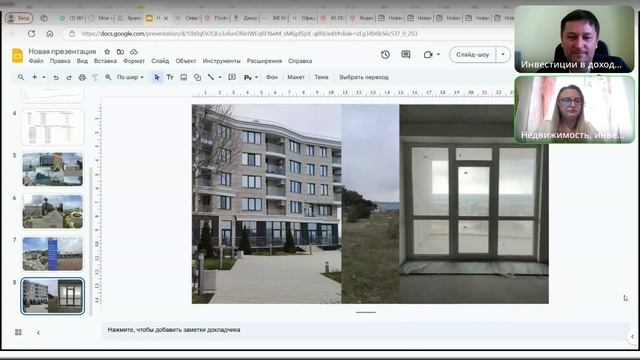The image size is (640, 360).
Task: Click the Инвестиции в доход participant video
Action: coord(574,39)
